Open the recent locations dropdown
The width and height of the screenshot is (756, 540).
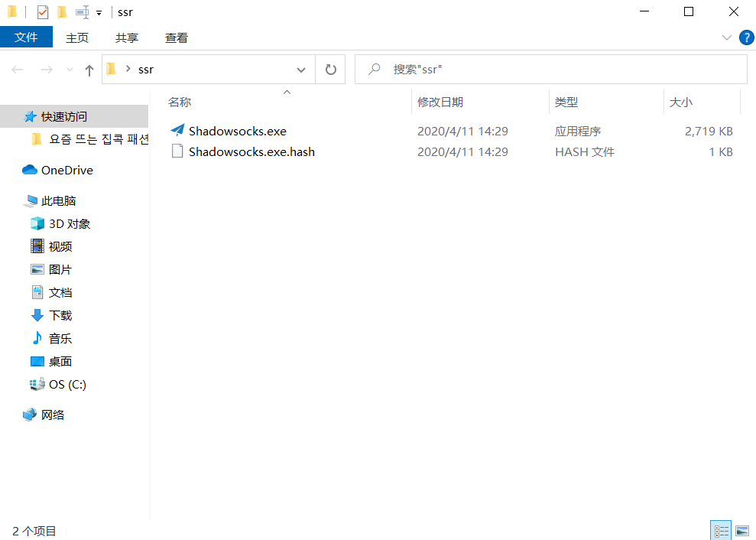[x=70, y=70]
